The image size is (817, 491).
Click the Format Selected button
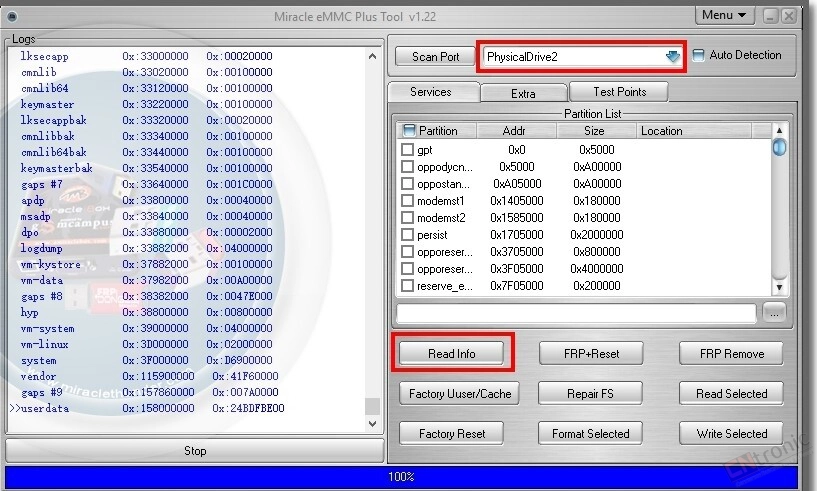click(591, 434)
